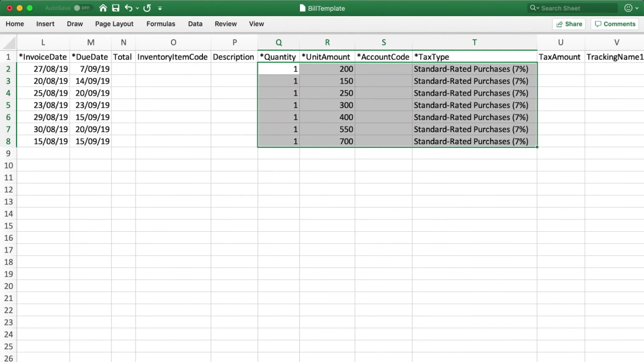Open Comments panel via the Comments button

pos(615,24)
